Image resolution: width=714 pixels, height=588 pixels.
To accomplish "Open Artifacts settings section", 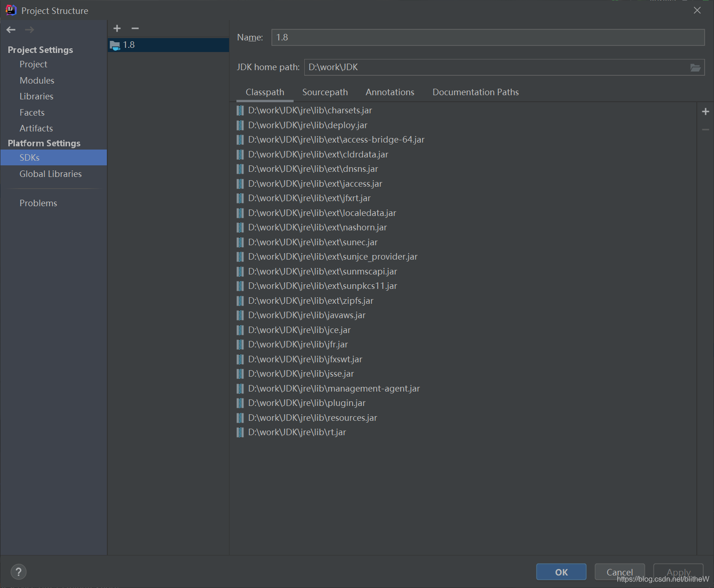I will click(x=36, y=128).
